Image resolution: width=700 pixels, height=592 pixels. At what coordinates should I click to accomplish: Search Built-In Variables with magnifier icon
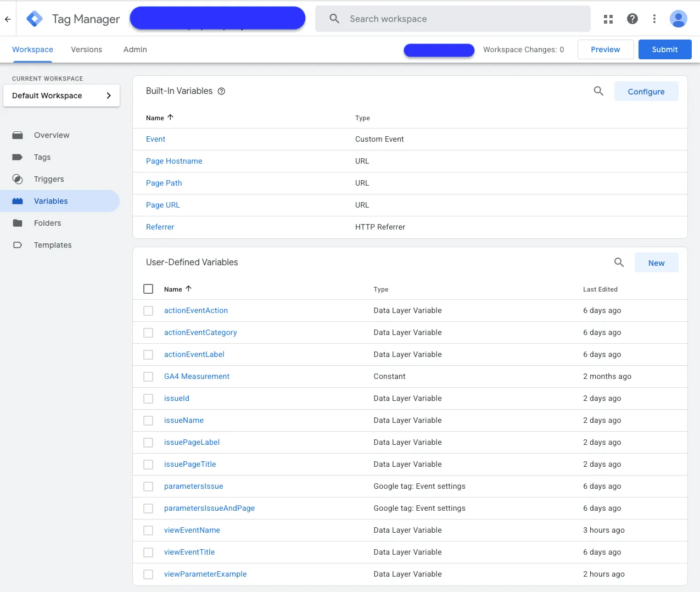[x=599, y=91]
